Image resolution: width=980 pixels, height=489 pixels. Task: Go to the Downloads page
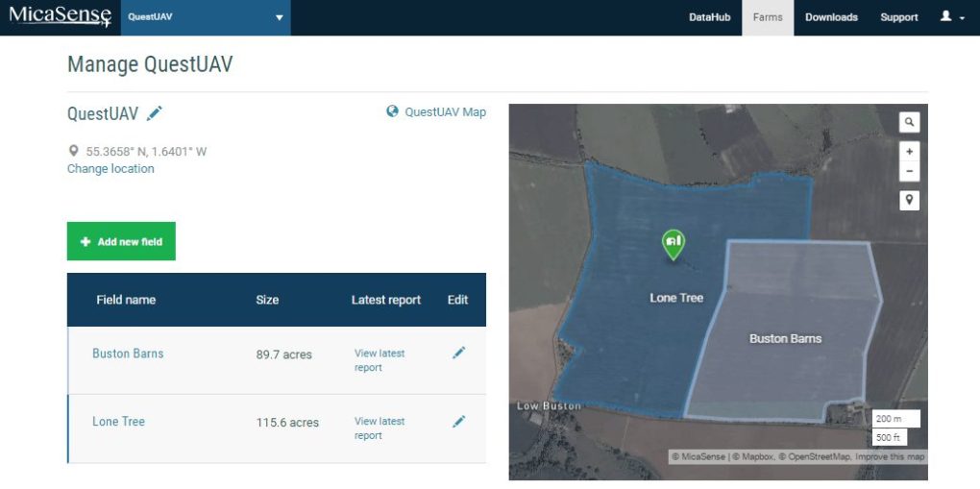(831, 17)
